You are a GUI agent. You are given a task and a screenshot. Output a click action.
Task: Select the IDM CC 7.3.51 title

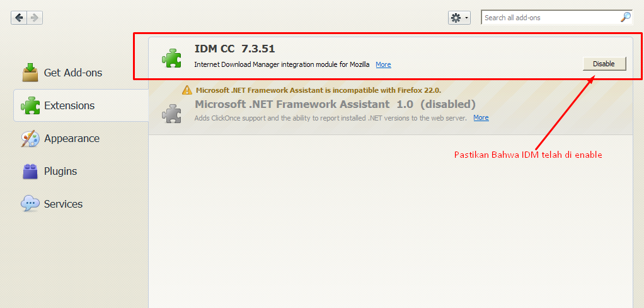[x=234, y=49]
